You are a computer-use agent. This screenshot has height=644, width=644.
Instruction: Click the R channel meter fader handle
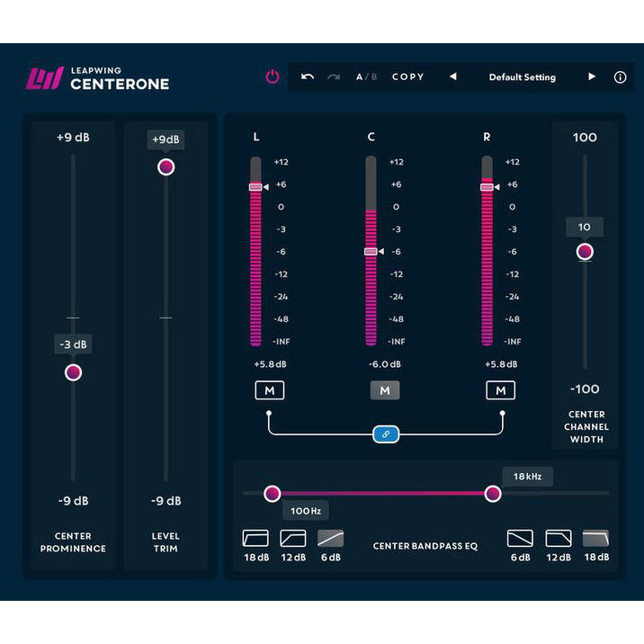[x=487, y=187]
